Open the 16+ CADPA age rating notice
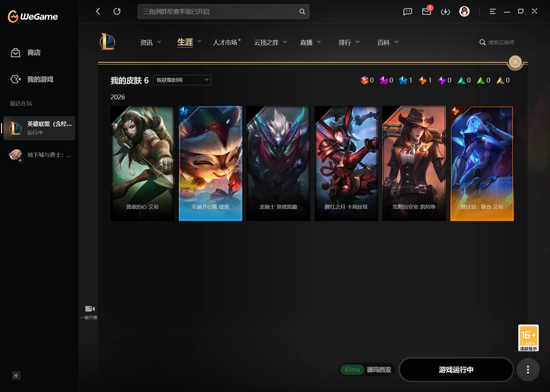This screenshot has height=392, width=550. point(528,338)
